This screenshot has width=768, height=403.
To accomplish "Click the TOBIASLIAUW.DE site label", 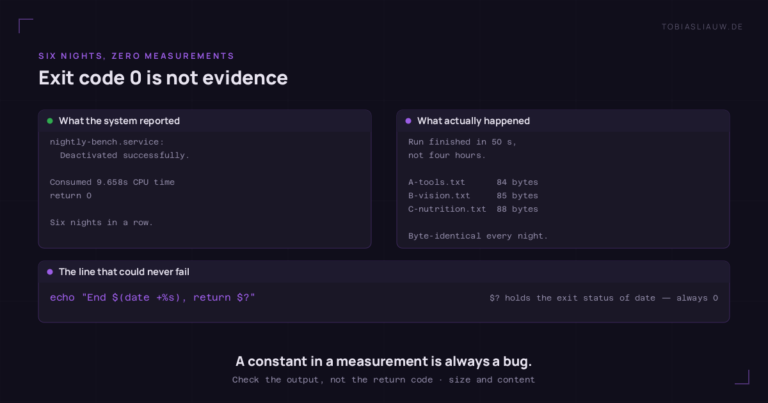I will pyautogui.click(x=702, y=27).
